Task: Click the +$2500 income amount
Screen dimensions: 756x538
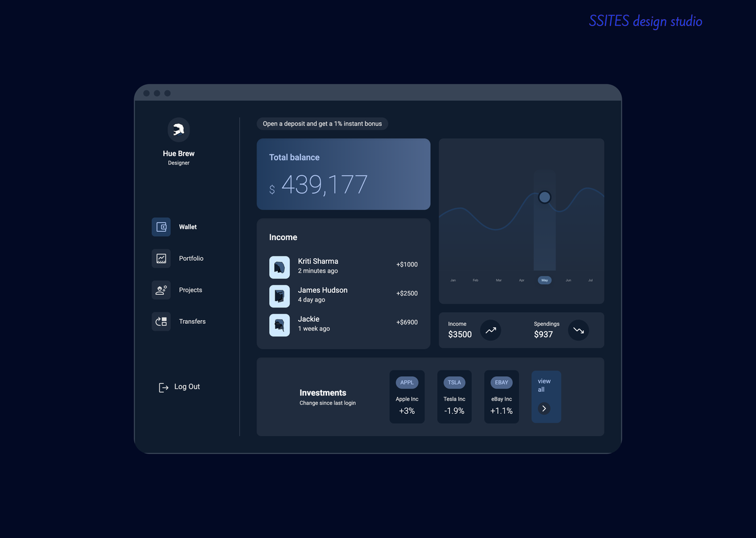Action: click(x=407, y=294)
